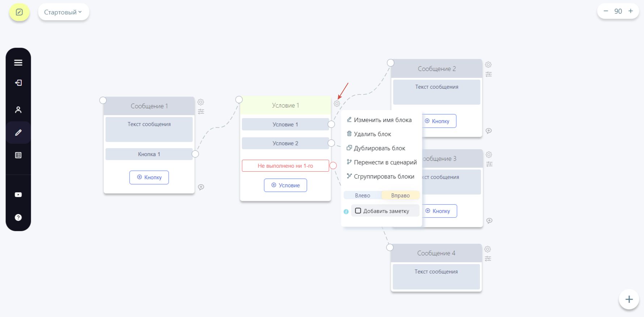Open the gear settings of Сообщение 1
This screenshot has height=317, width=644.
click(x=201, y=102)
